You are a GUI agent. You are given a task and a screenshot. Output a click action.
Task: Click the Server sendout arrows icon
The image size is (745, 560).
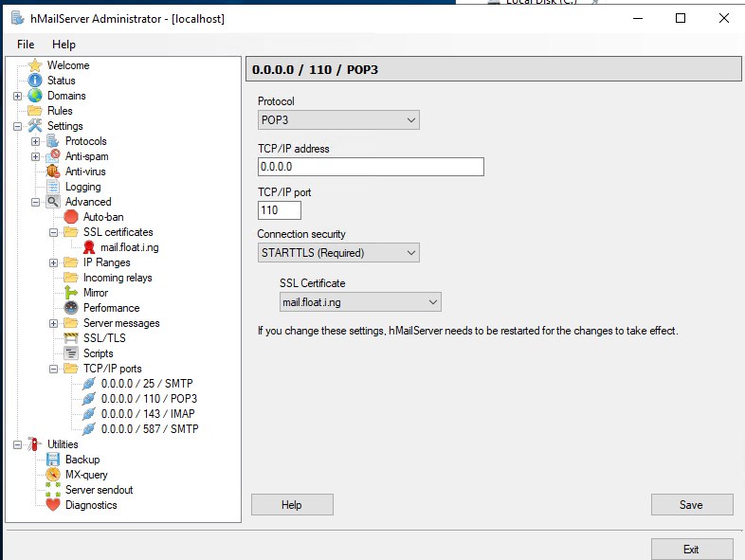coord(53,490)
